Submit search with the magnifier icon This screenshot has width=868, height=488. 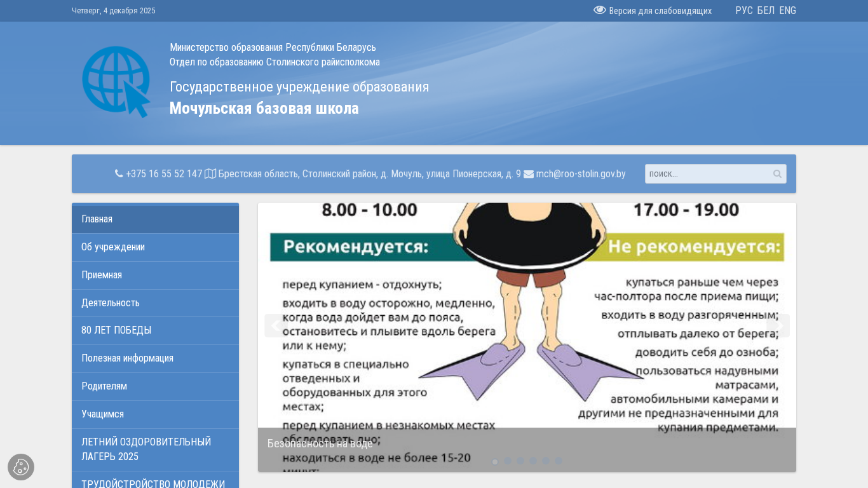[x=777, y=173]
